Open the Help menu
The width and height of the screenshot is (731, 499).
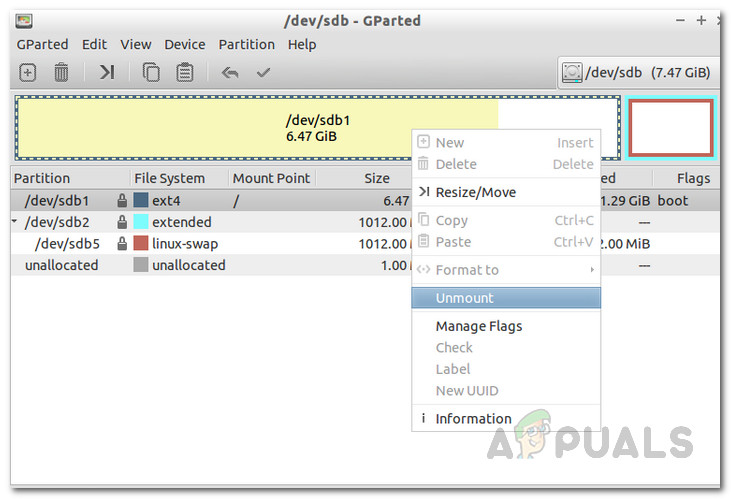pyautogui.click(x=302, y=45)
